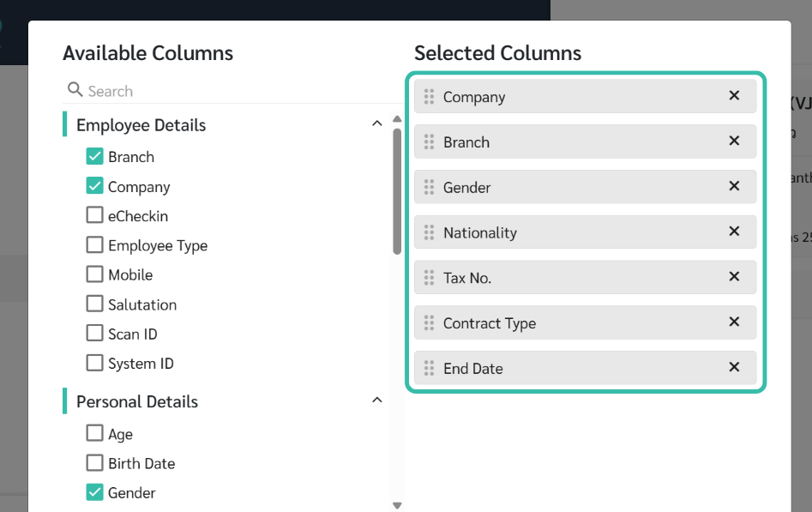Remove Contract Type from selected columns
Viewport: 812px width, 512px height.
pyautogui.click(x=734, y=322)
